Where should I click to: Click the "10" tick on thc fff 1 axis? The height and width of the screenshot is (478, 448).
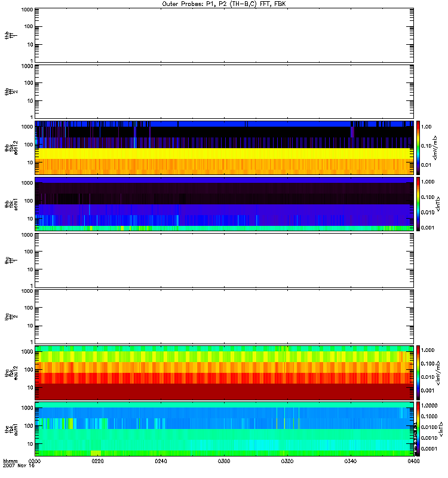[x=30, y=269]
